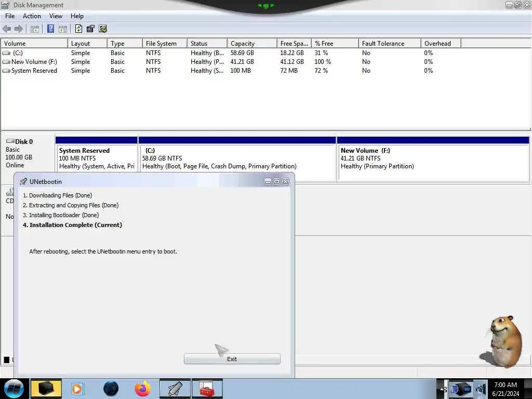Open Help via the blue question mark icon
Screen dimensions: 532x399
(50, 29)
